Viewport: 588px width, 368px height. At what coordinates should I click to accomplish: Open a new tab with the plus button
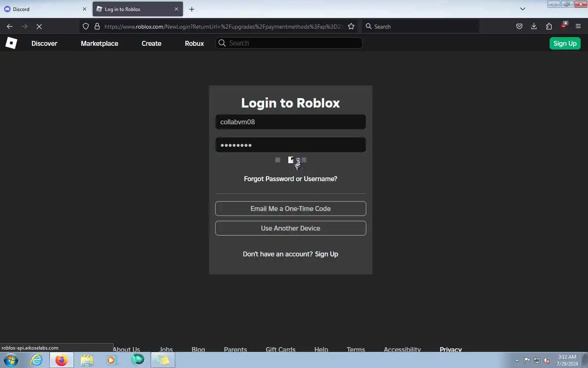pyautogui.click(x=192, y=9)
